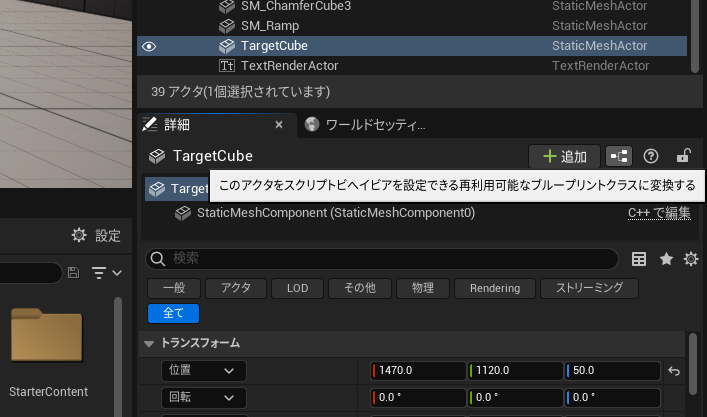This screenshot has width=707, height=417.
Task: Click the gear icon beside 設定
Action: (79, 235)
